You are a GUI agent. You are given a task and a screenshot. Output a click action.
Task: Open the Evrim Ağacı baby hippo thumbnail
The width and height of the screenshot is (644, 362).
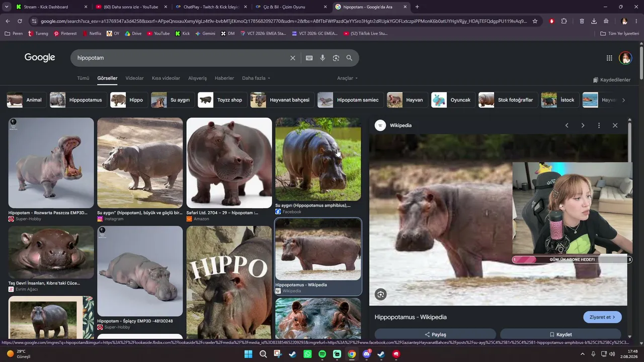[51, 252]
